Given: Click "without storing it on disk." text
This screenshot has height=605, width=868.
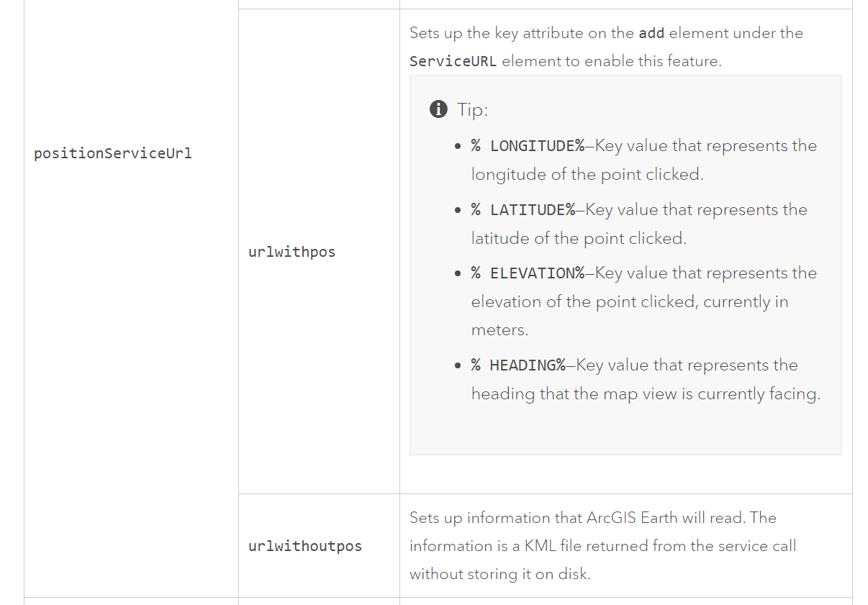Looking at the screenshot, I should [499, 574].
